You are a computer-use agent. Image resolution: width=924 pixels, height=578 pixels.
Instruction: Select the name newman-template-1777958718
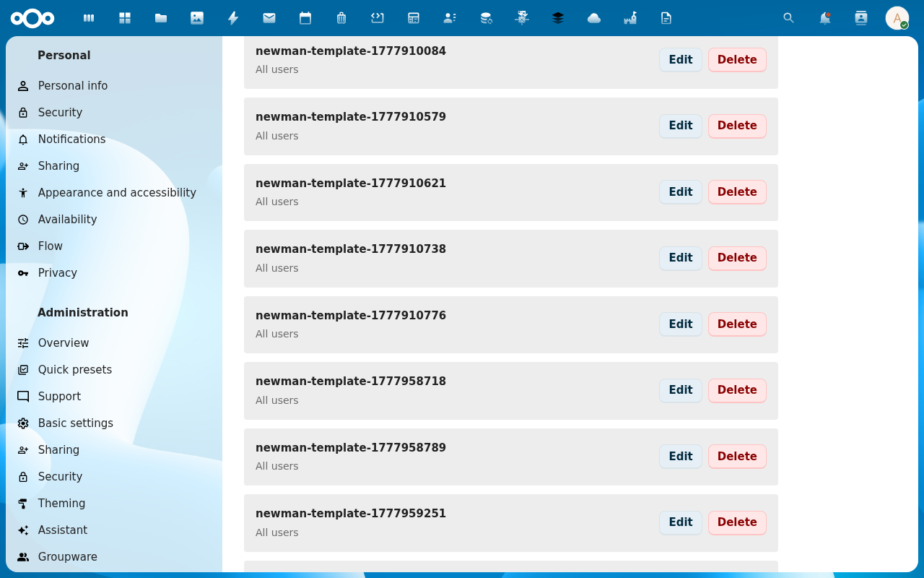pyautogui.click(x=351, y=381)
